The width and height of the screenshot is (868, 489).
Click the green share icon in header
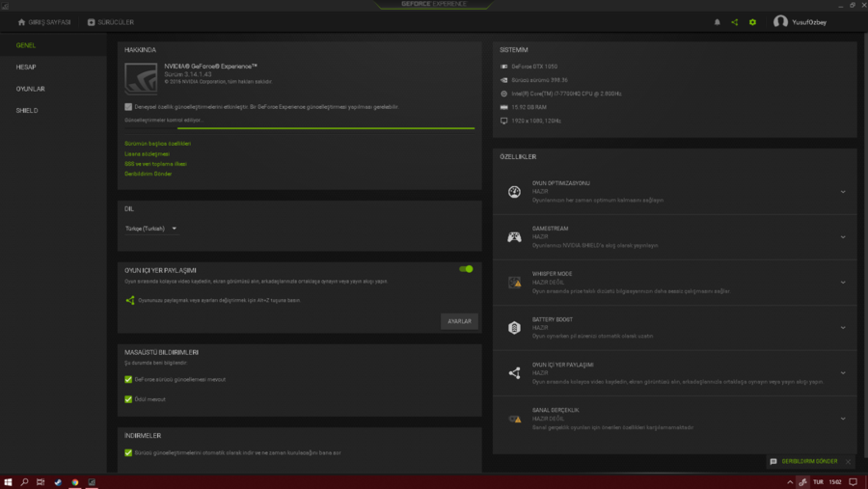pos(735,22)
